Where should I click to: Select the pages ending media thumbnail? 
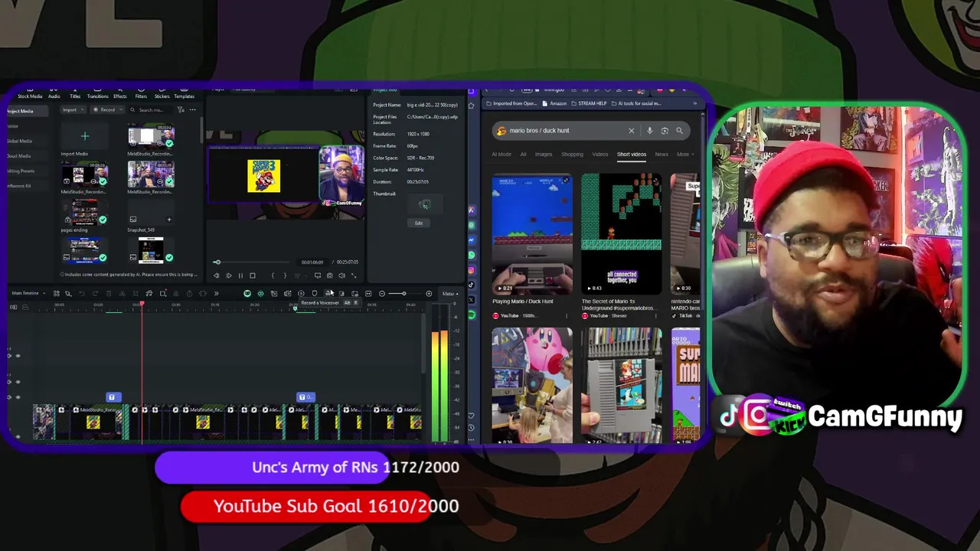85,210
